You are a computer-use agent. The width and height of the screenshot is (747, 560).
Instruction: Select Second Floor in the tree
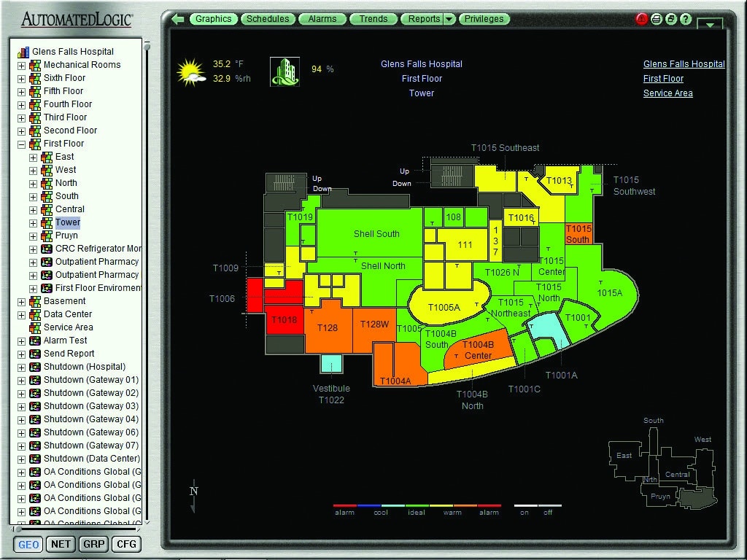[x=70, y=131]
